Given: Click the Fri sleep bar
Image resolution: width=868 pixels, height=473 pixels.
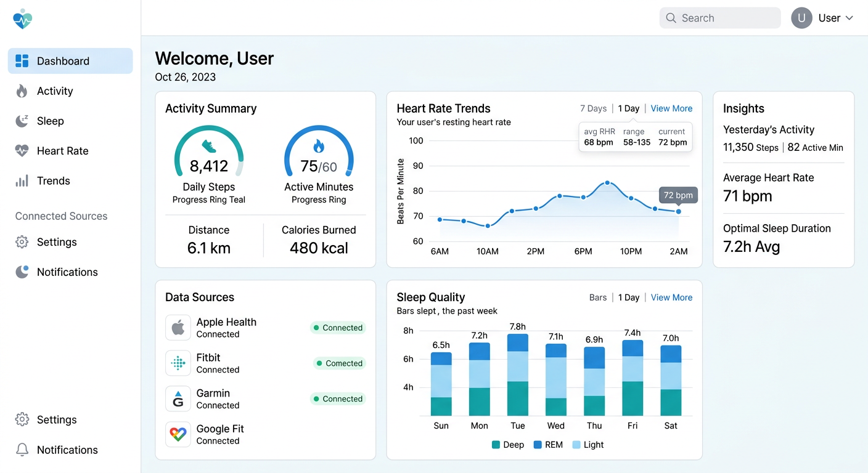Looking at the screenshot, I should [x=633, y=378].
